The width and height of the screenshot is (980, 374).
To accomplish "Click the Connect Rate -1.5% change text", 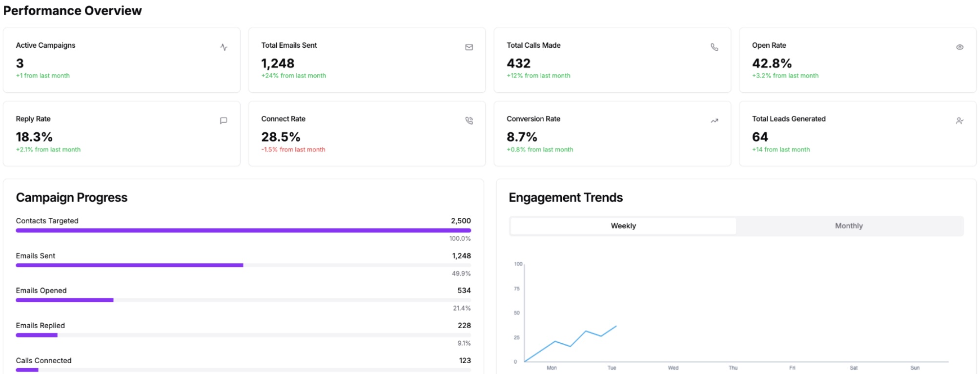I will point(293,150).
